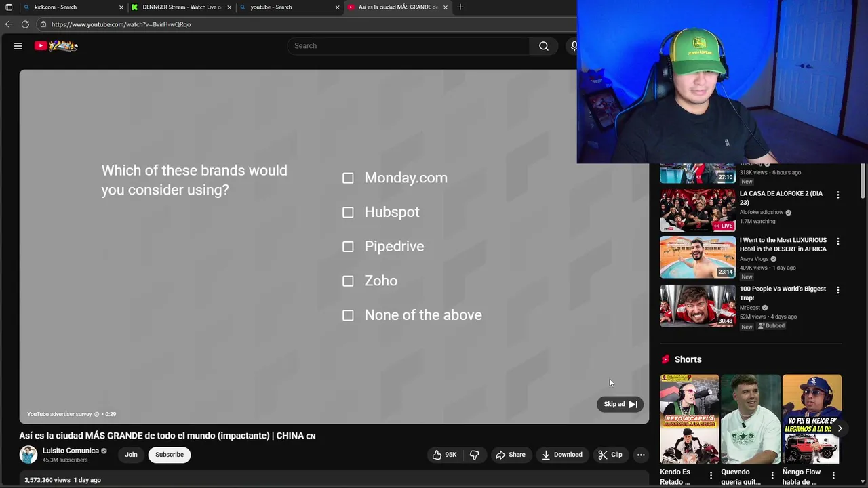This screenshot has height=488, width=868.
Task: Open options for Quevedo short
Action: (772, 476)
